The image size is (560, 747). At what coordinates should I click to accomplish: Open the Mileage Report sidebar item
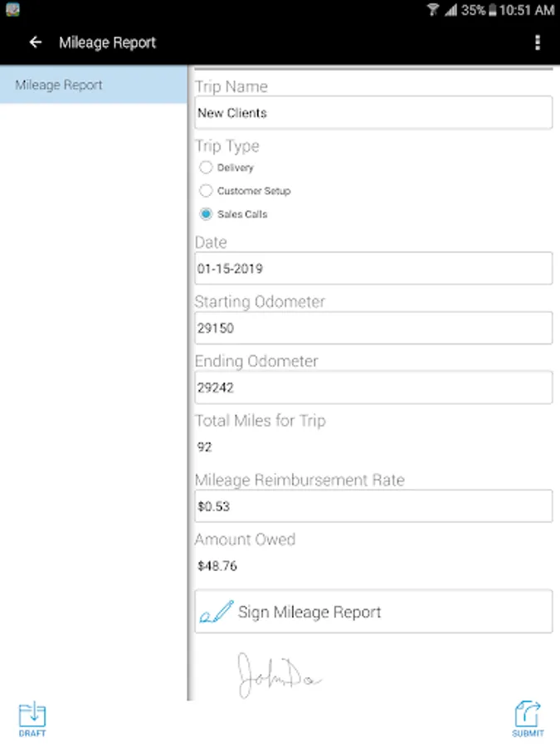[x=93, y=85]
